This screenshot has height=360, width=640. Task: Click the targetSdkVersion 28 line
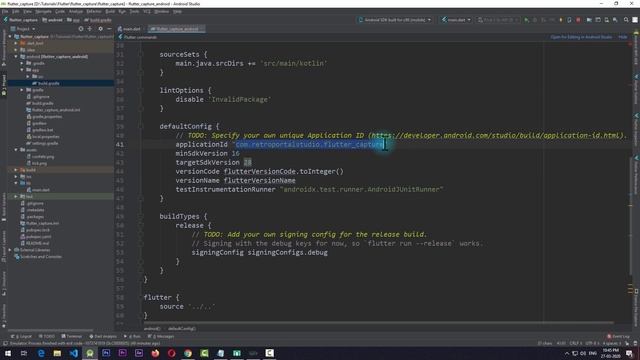(x=213, y=162)
